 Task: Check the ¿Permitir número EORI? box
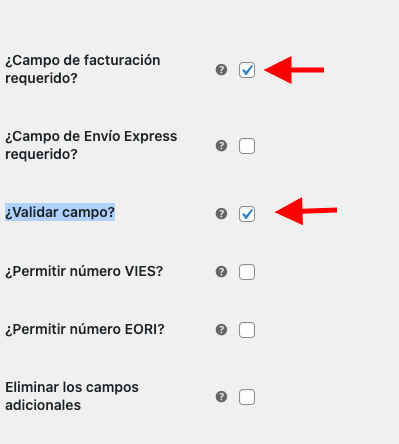[x=247, y=330]
